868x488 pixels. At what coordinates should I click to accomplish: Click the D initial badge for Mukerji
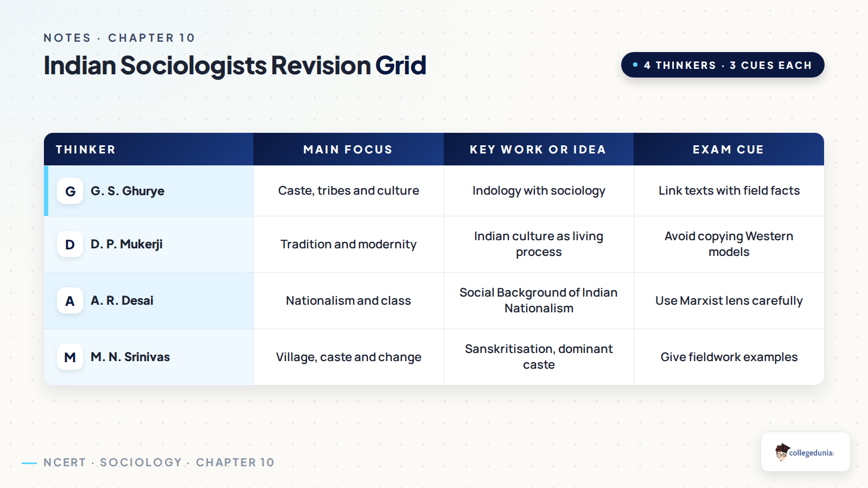(70, 245)
